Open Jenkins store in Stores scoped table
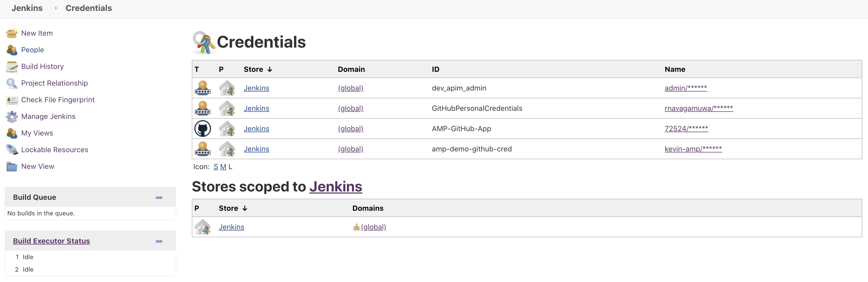Image resolution: width=868 pixels, height=282 pixels. (x=232, y=227)
